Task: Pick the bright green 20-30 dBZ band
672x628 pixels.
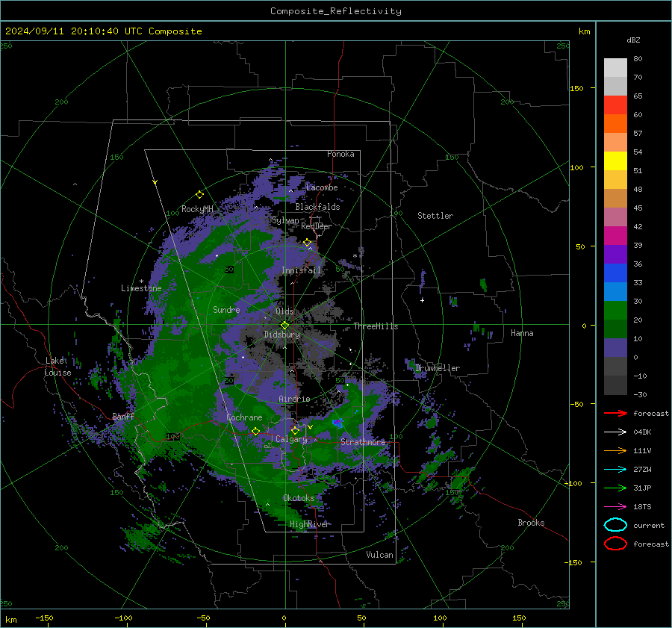Action: [615, 311]
